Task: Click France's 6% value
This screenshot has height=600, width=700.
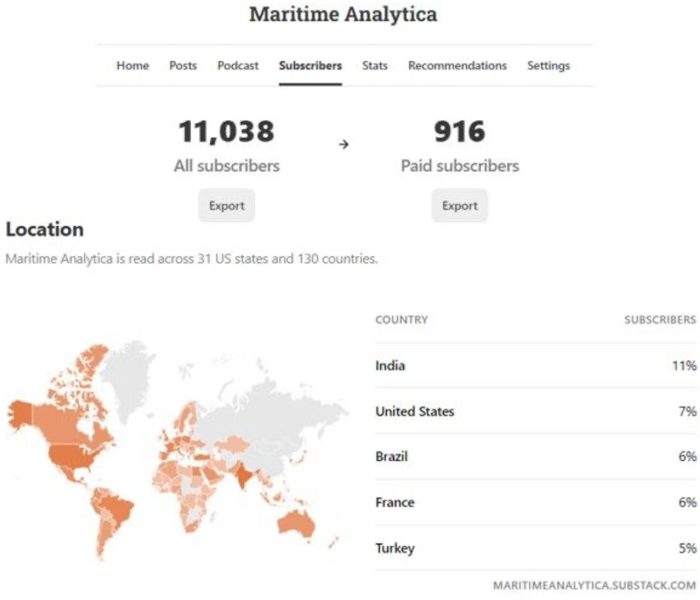Action: click(x=687, y=503)
